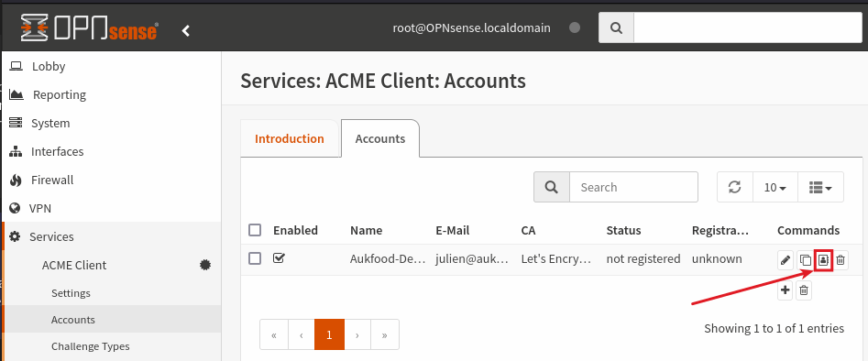868x361 pixels.
Task: Click the VPN globe icon
Action: click(x=15, y=209)
